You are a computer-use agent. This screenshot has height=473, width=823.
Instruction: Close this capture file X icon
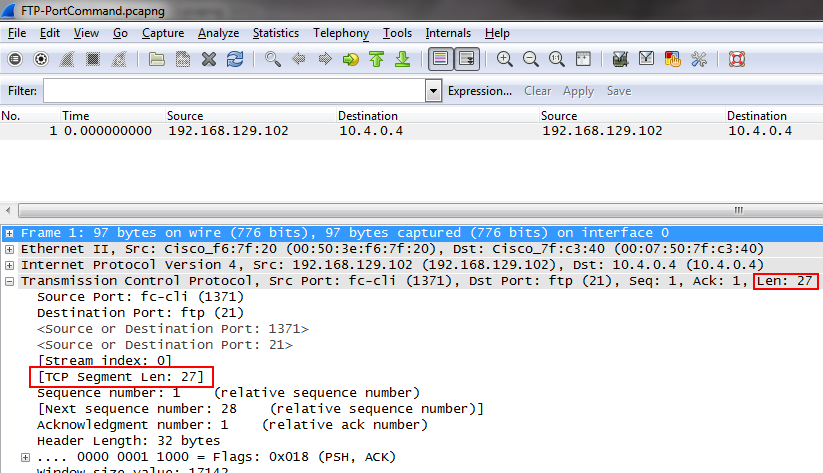(209, 59)
